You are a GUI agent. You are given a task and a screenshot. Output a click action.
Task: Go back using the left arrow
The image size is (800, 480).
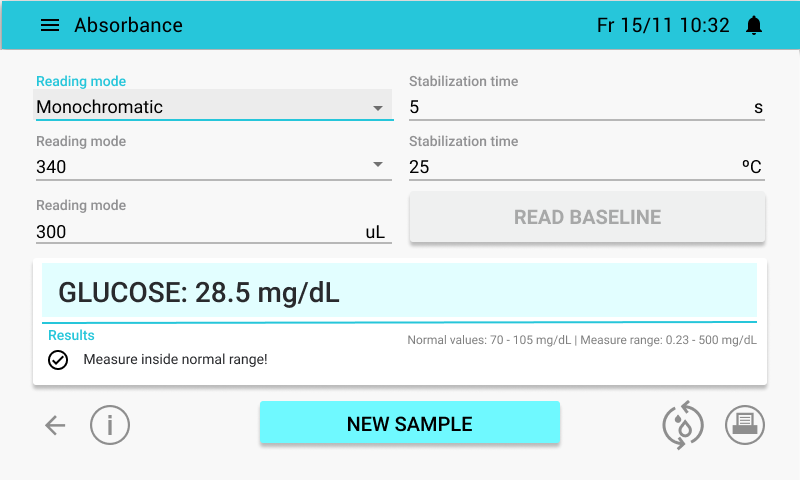55,425
